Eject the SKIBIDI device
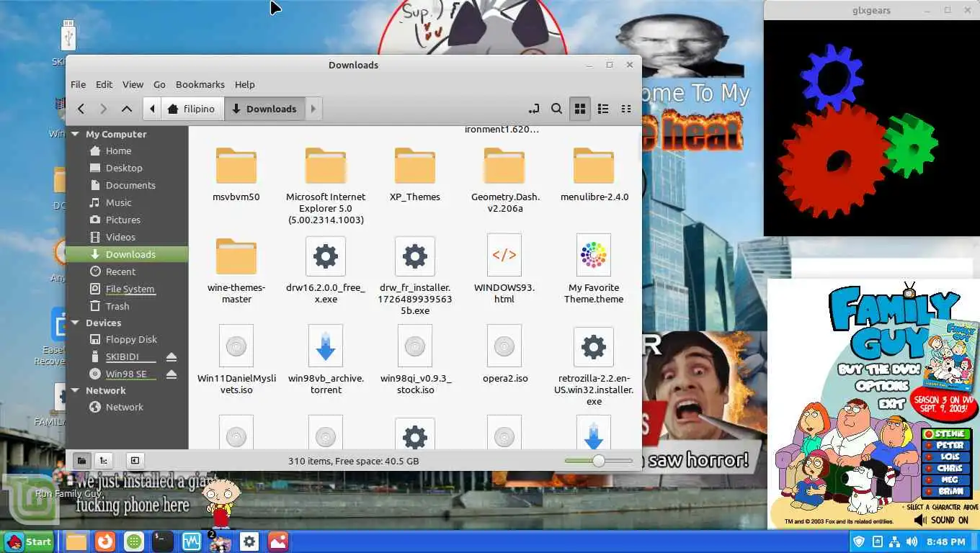Image resolution: width=980 pixels, height=553 pixels. 171,357
